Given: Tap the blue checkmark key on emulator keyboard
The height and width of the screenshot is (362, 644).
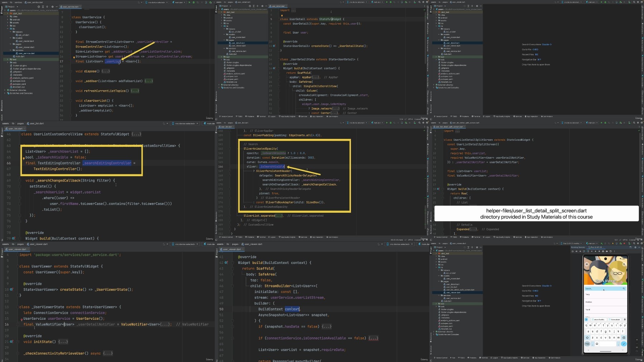Looking at the screenshot, I should coord(624,344).
